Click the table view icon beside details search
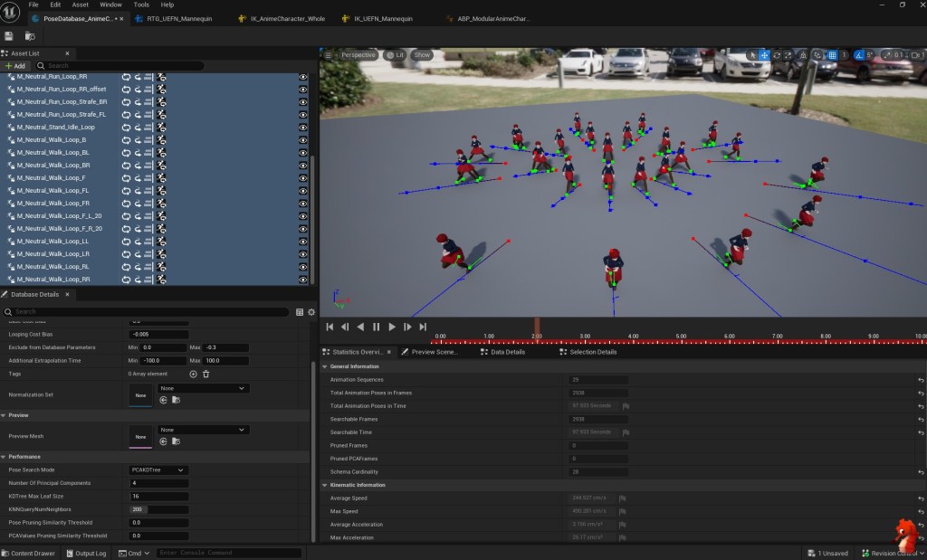The width and height of the screenshot is (927, 560). pos(300,312)
